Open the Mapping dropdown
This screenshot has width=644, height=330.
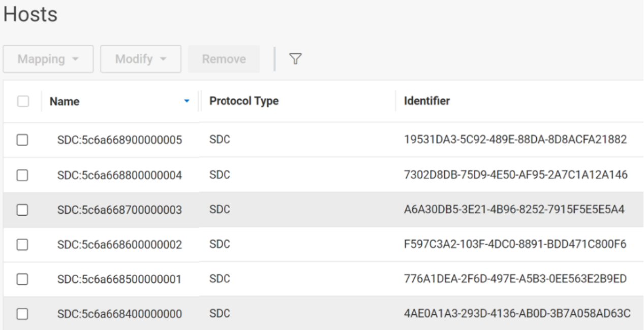tap(48, 59)
